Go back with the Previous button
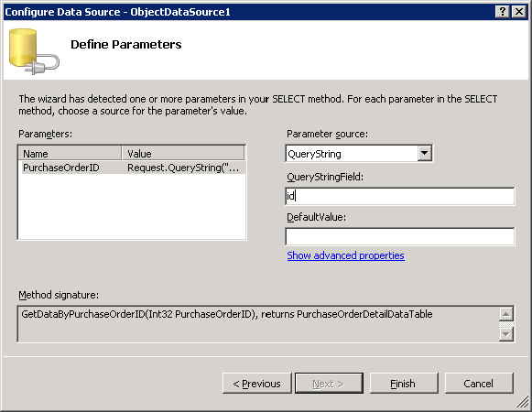 (x=256, y=384)
